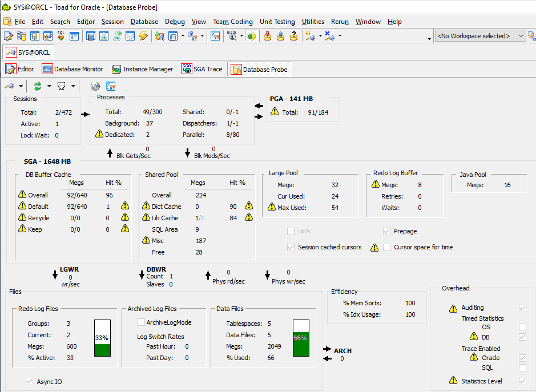The image size is (536, 392).
Task: Click warning icon next to Dedicated
Action: point(99,134)
